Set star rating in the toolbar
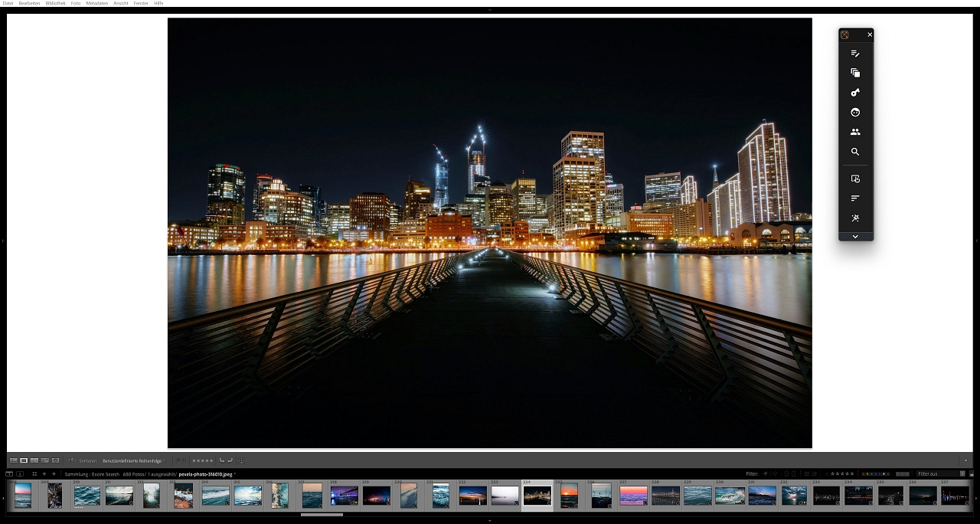The image size is (980, 524). [x=202, y=460]
